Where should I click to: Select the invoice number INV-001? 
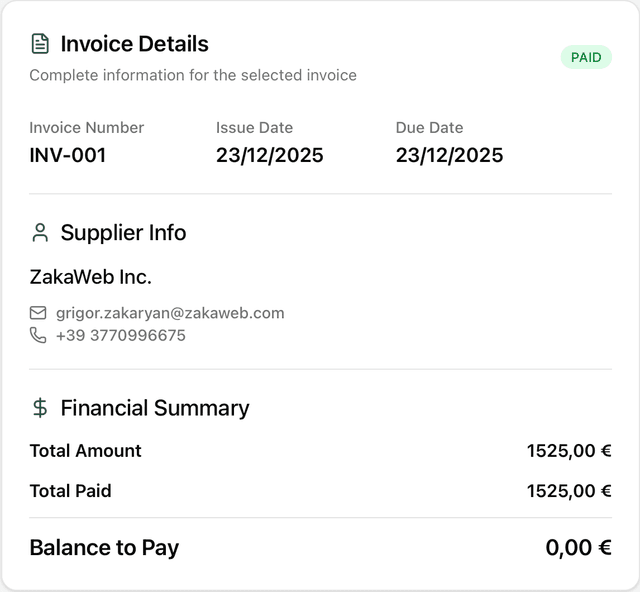click(68, 155)
